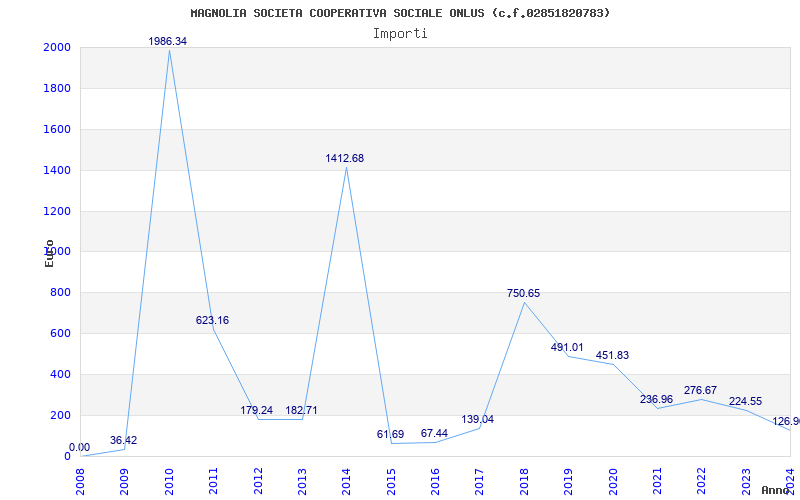
Task: Click the 179.24 data label
Action: [257, 410]
